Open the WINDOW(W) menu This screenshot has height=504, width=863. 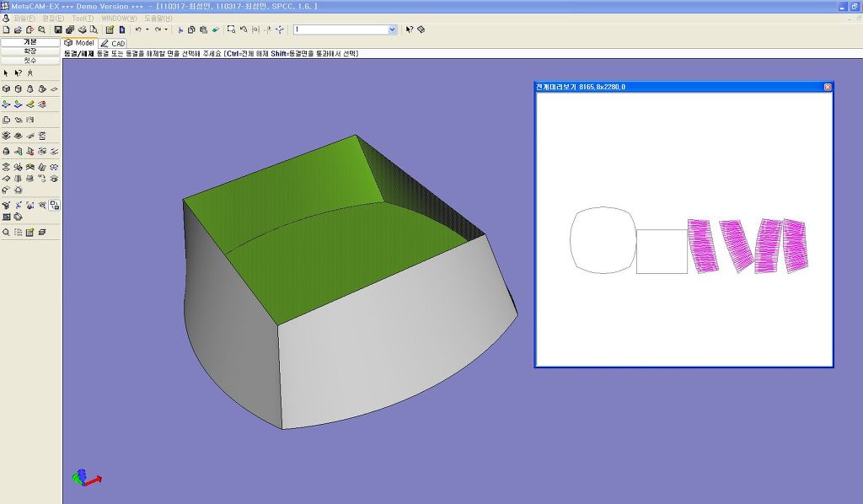coord(118,18)
